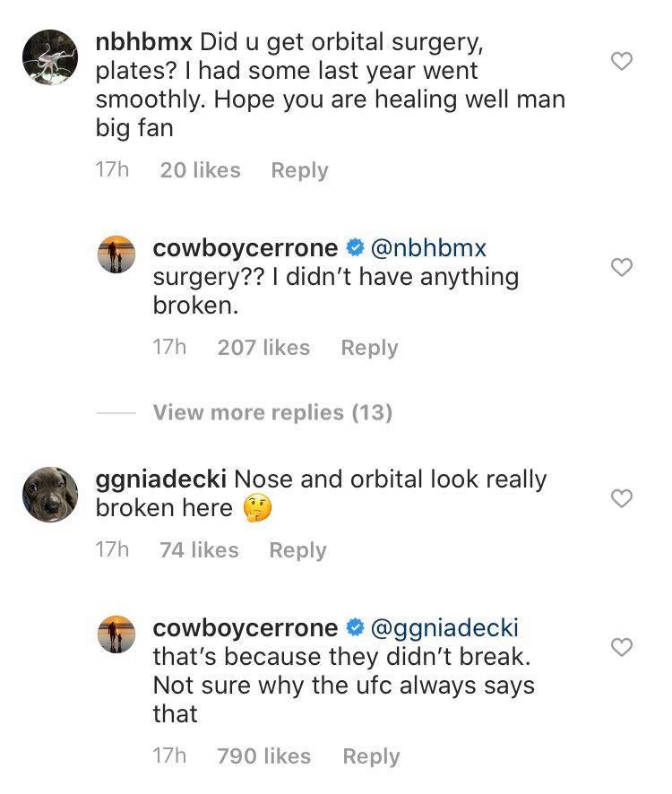Screen dimensions: 672x794
Task: Open the @nbhbmx mention link
Action: 427,248
